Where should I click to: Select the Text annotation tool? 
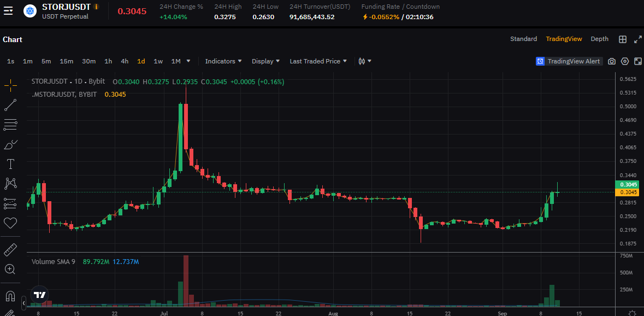point(10,165)
